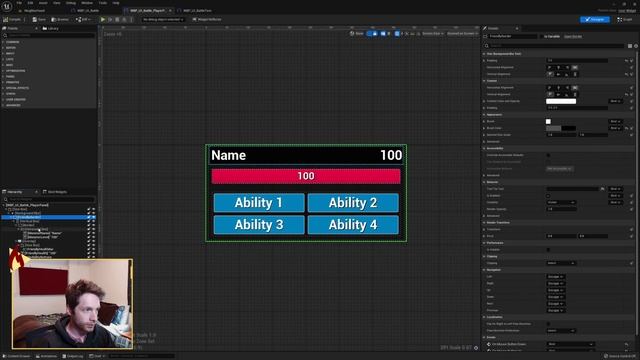Select Ability 3 button in the designer
The height and width of the screenshot is (360, 640).
259,225
